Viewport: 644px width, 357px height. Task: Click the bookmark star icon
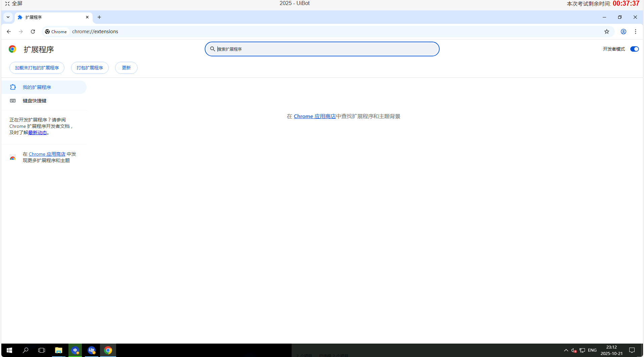(x=606, y=32)
